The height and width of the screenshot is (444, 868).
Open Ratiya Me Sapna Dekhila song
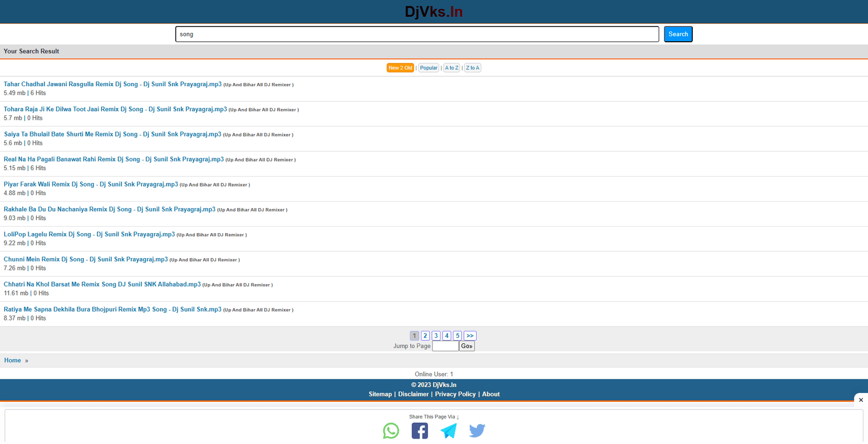113,308
